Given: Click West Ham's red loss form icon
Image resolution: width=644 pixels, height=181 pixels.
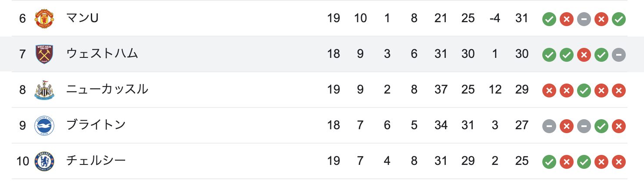Looking at the screenshot, I should [x=584, y=55].
